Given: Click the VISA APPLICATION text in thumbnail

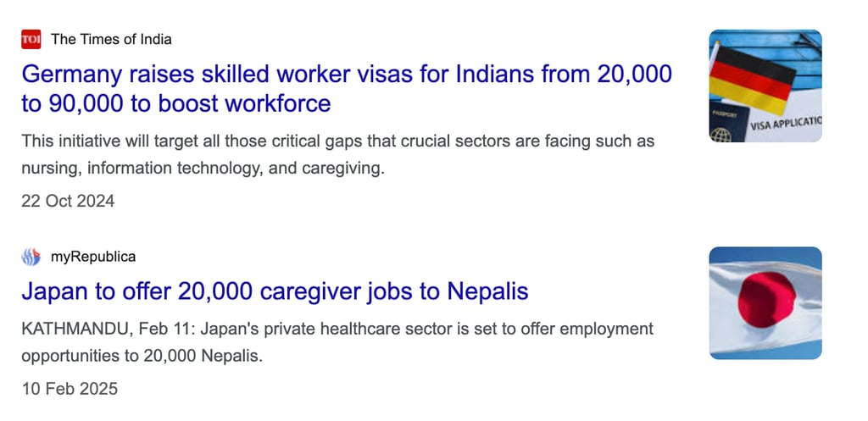Looking at the screenshot, I should pos(786,124).
